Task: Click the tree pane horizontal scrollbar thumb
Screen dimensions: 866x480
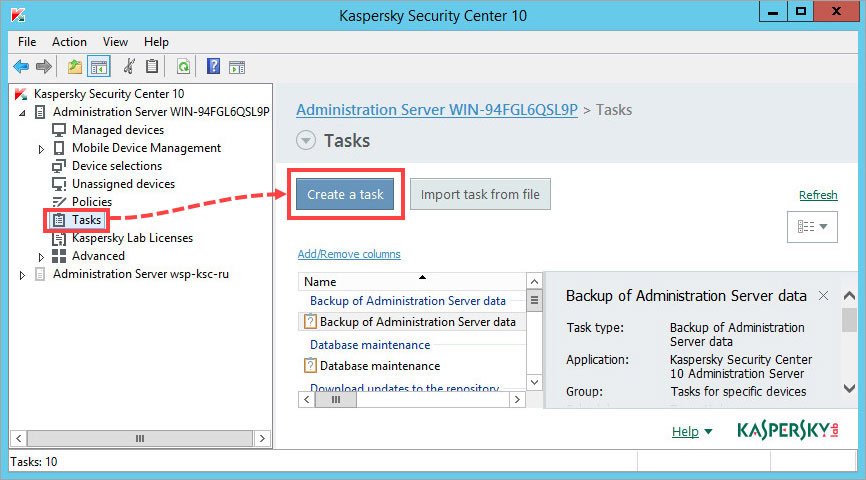Action: 140,439
